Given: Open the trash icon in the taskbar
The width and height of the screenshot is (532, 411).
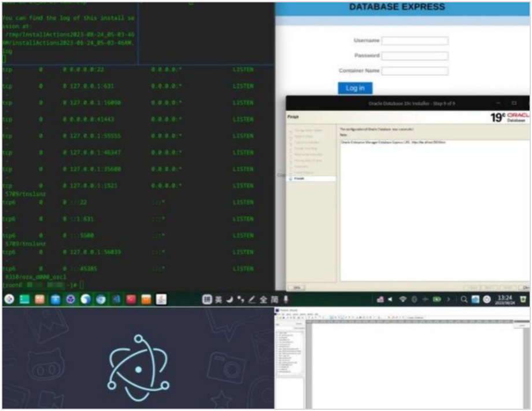Looking at the screenshot, I should [523, 300].
